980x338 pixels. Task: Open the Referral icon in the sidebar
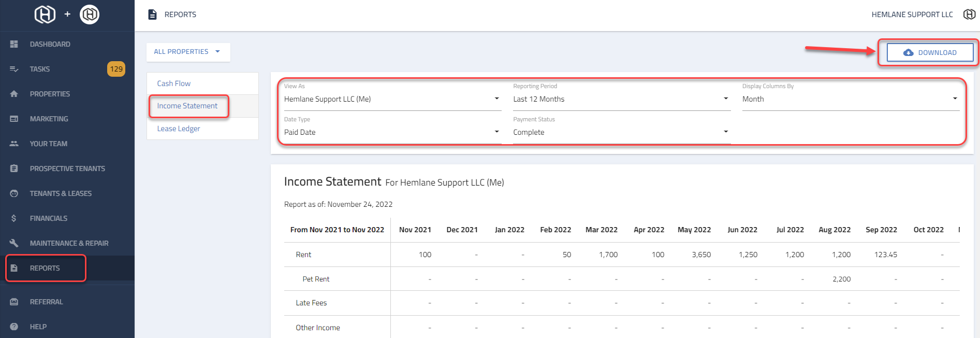[14, 302]
